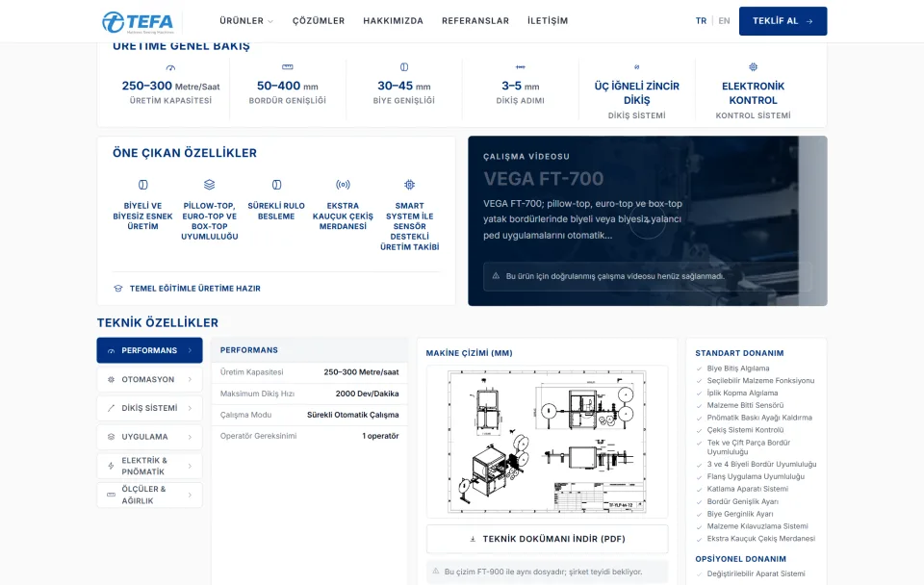Click the gear icon on OTOMASYON tab
This screenshot has height=585, width=924.
(x=111, y=379)
